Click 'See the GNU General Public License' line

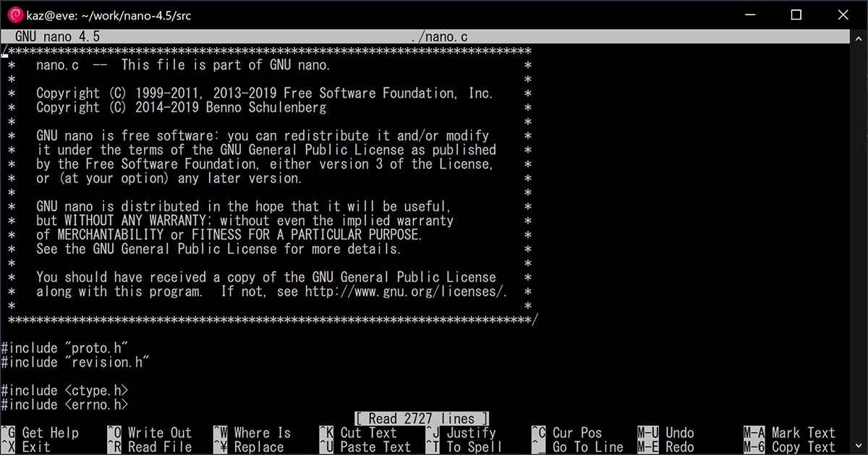pyautogui.click(x=218, y=249)
